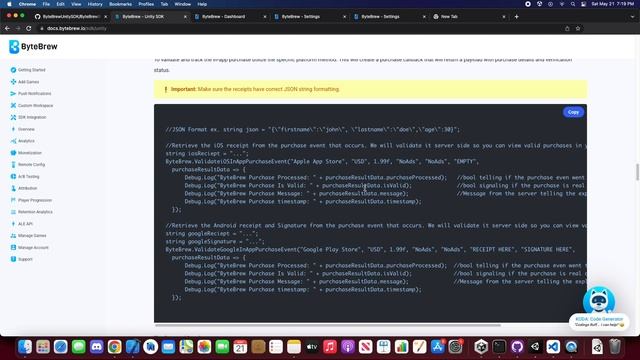Open Spotlight search in the menu bar
This screenshot has width=640, height=360.
[x=573, y=4]
